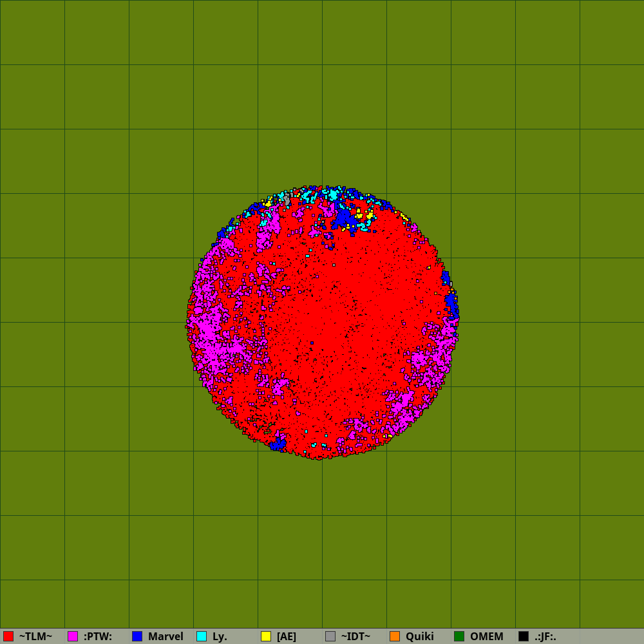Select the ~TLM~ legend label
The height and width of the screenshot is (644, 644).
tap(35, 636)
